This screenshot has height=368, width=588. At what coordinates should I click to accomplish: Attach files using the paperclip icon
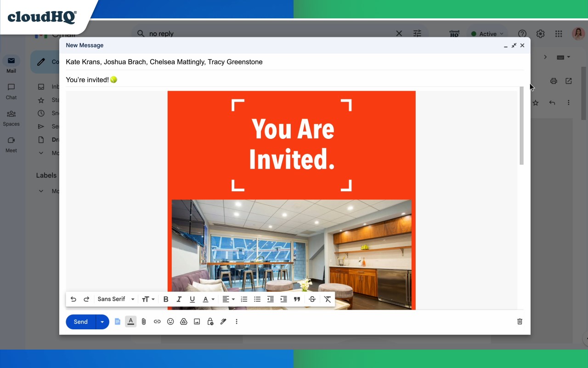point(144,322)
